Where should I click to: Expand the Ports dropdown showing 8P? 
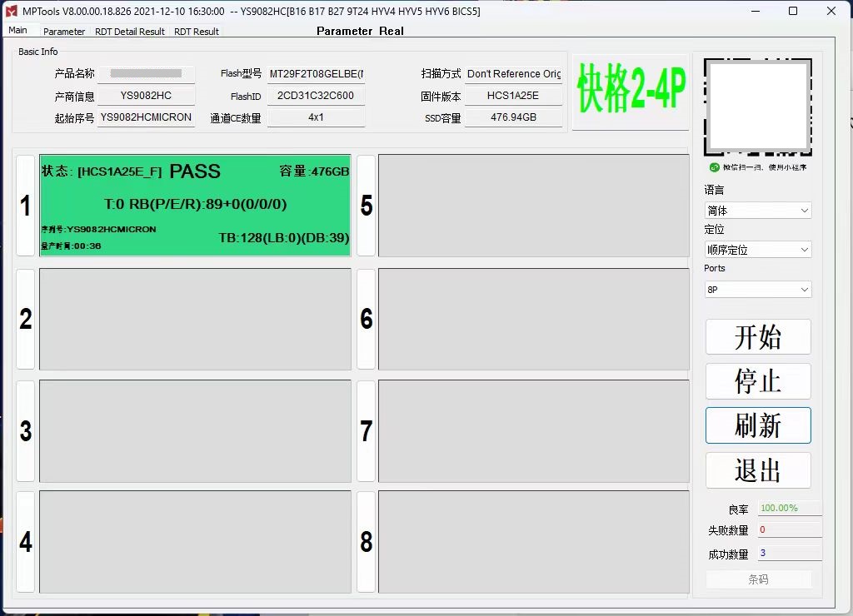click(x=758, y=289)
